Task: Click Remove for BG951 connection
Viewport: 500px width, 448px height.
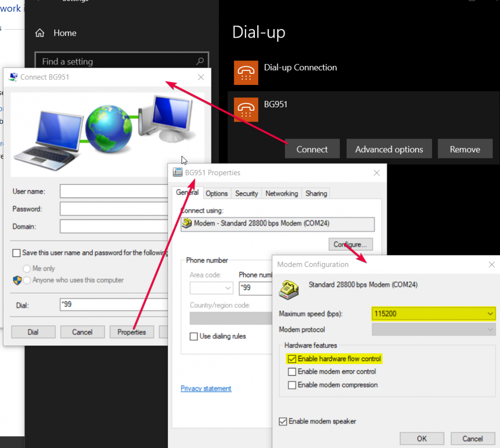Action: tap(465, 149)
